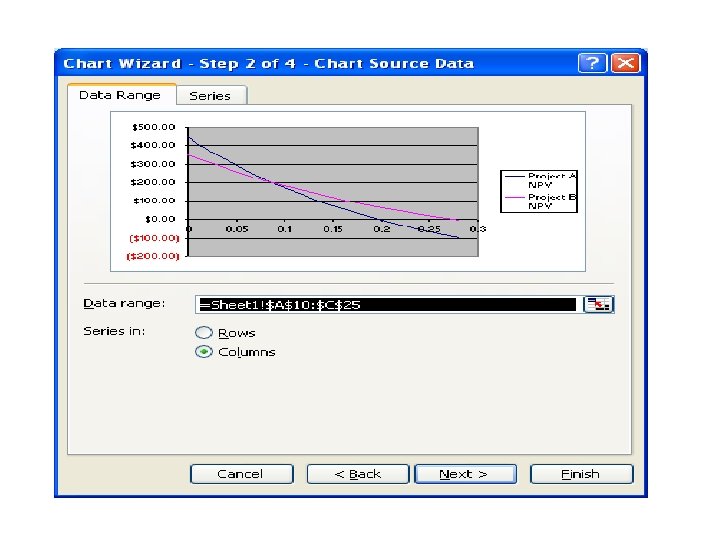Click the ($200.00) negative axis label
Image resolution: width=720 pixels, height=540 pixels.
[x=153, y=256]
